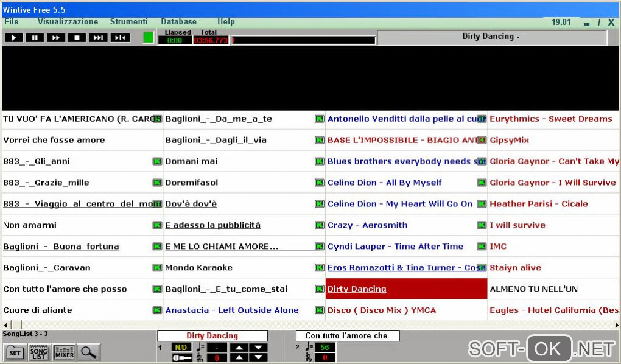621x364 pixels.
Task: Select ALMENO TU NELL'UN song
Action: [x=533, y=289]
